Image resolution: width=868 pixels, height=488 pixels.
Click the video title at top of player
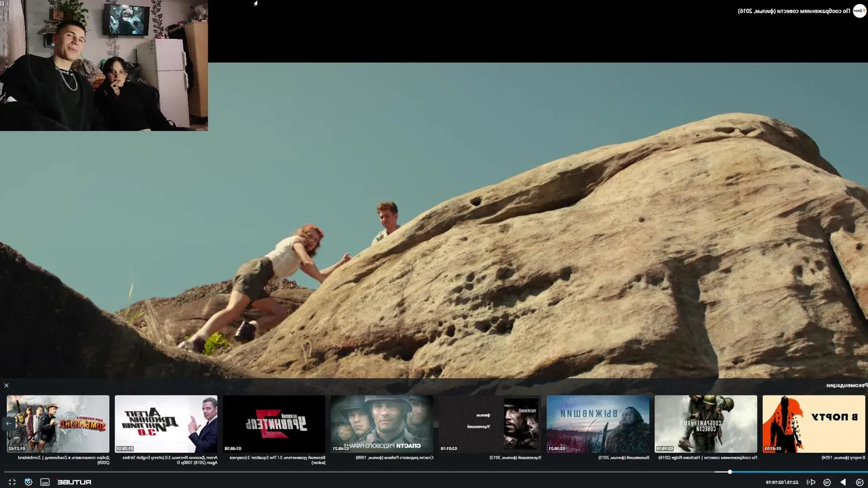click(793, 11)
